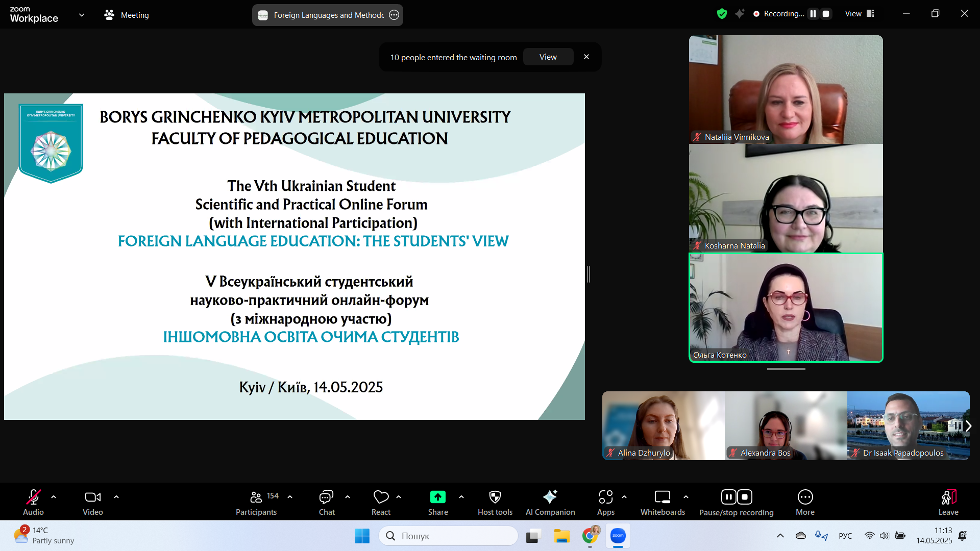Expand audio options arrow beside Audio

click(x=54, y=496)
